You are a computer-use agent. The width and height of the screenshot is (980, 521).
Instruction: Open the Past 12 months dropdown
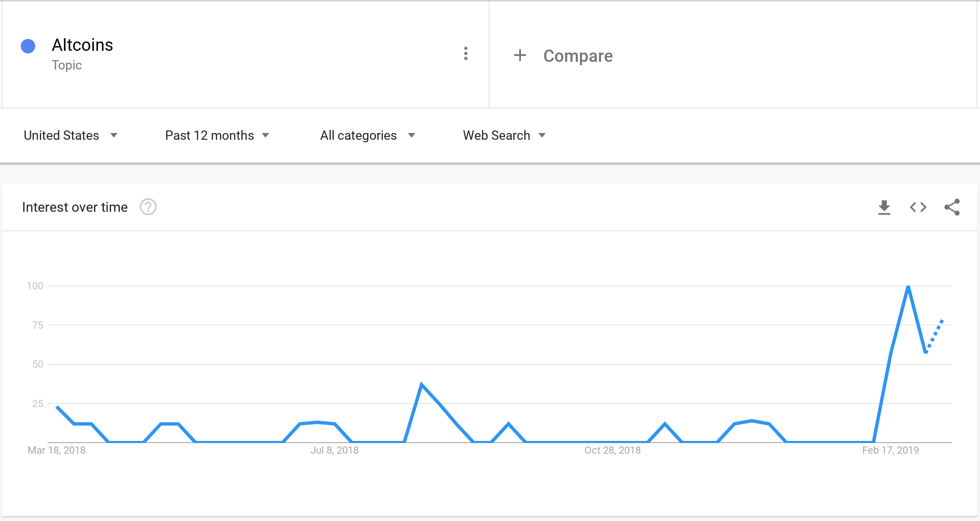(217, 136)
